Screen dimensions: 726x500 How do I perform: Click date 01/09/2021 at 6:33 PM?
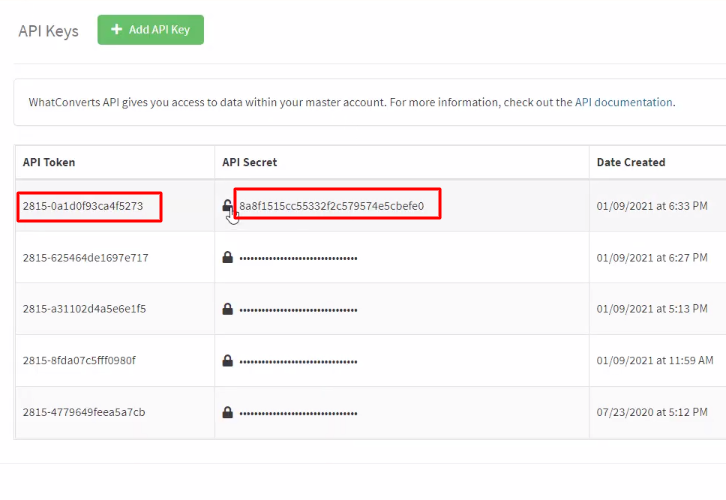click(652, 206)
